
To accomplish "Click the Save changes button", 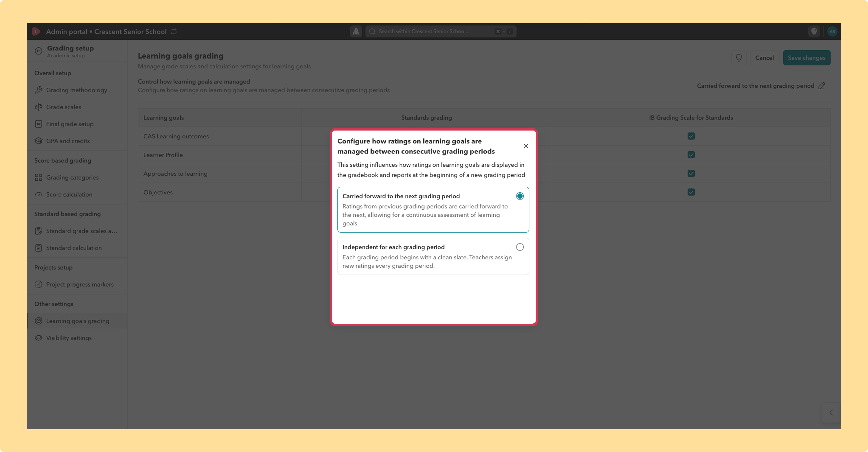I will 806,58.
